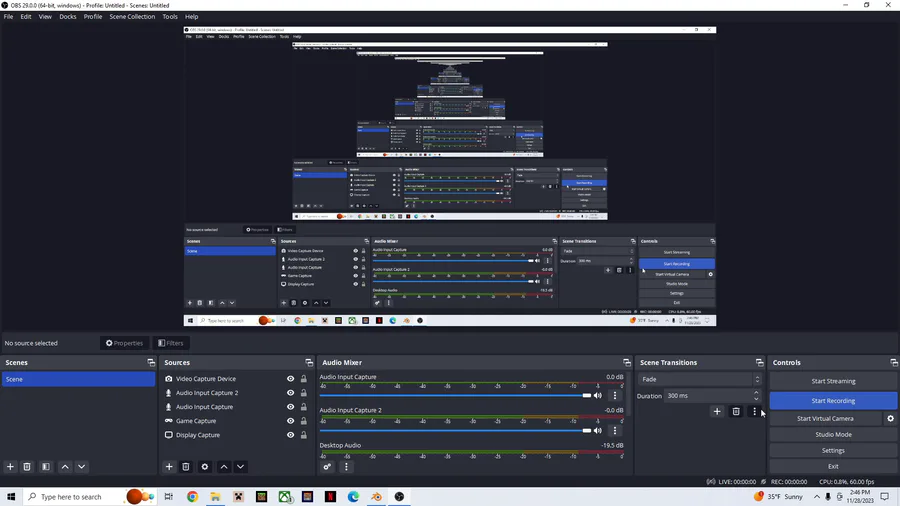Click Windows Start button

pos(11,497)
